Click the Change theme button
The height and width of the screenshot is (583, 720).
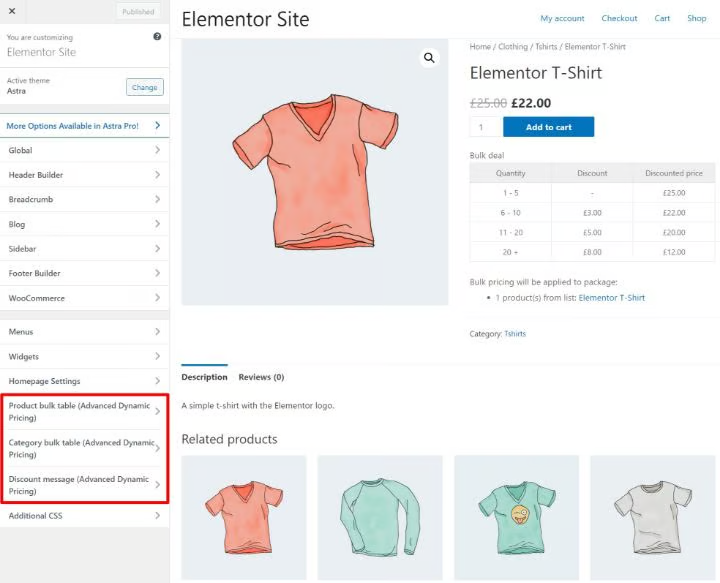(145, 87)
